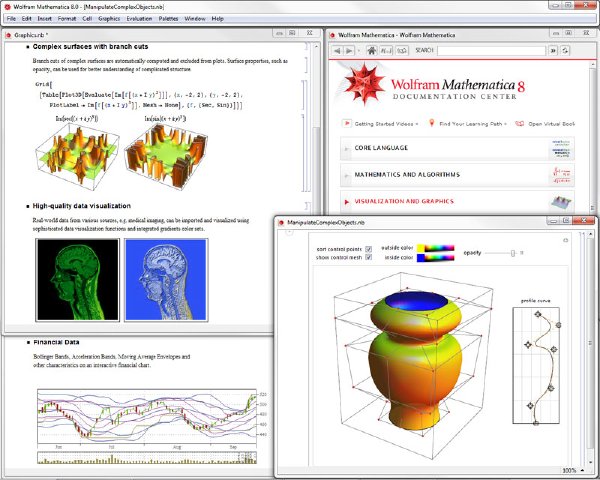This screenshot has width=600, height=480.
Task: Click the Graphics.nb window title icon
Action: [x=8, y=35]
